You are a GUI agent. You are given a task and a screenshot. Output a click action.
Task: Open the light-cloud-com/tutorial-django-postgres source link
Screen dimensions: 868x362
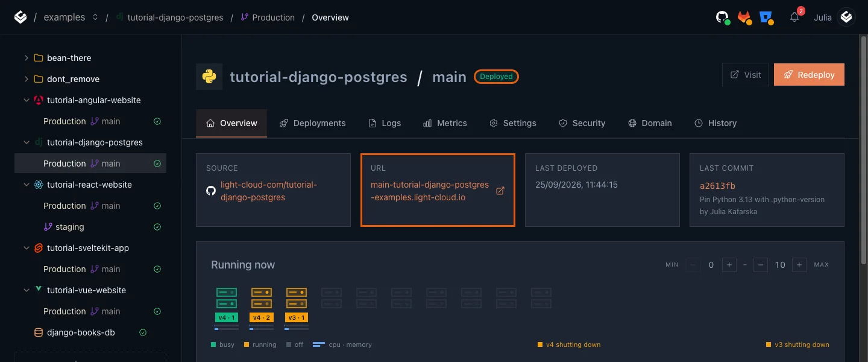[269, 191]
